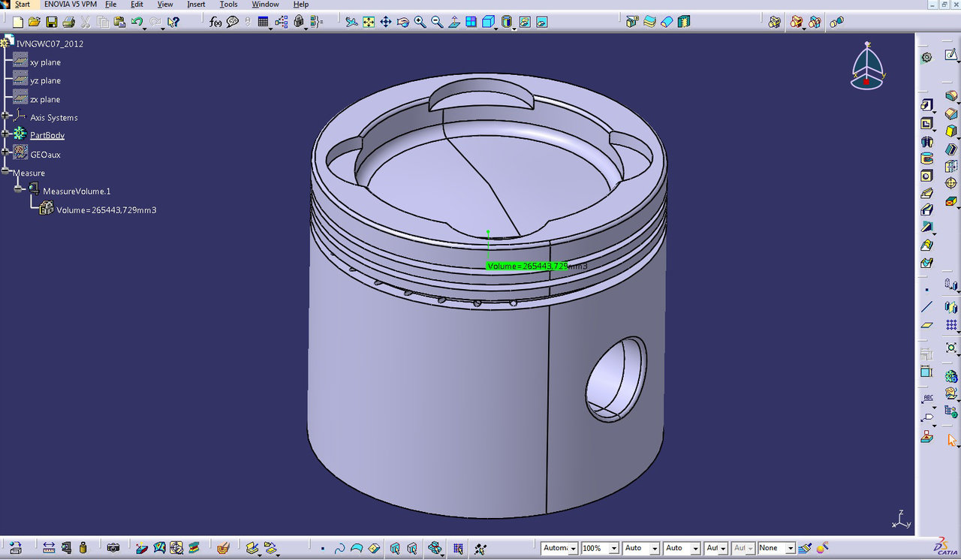The width and height of the screenshot is (961, 560).
Task: Open the Tools menu
Action: coord(228,5)
